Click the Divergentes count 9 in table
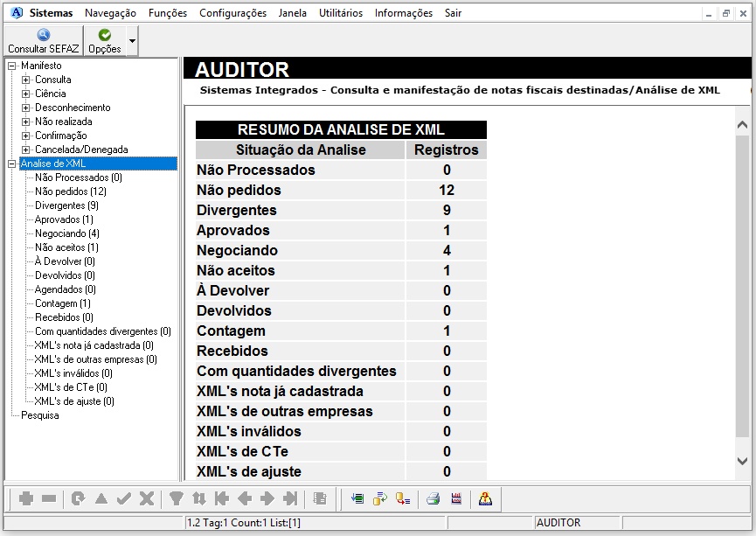756x536 pixels. pyautogui.click(x=447, y=211)
